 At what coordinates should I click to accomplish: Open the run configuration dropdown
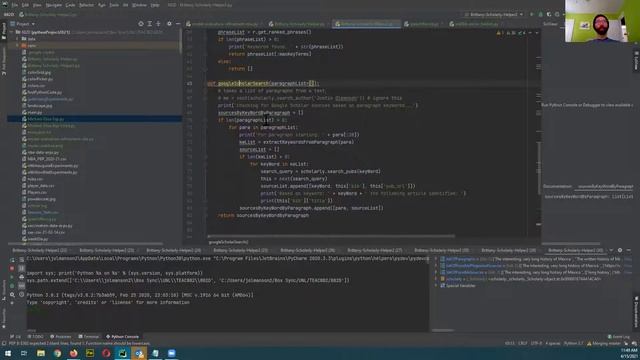(x=493, y=14)
